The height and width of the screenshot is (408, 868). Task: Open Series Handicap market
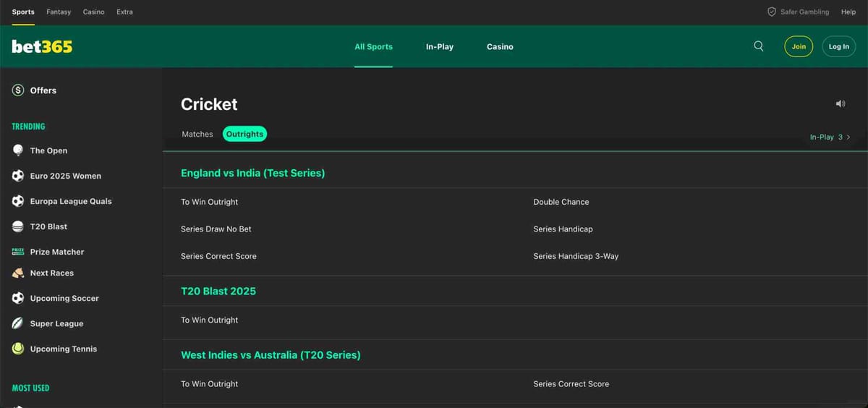click(563, 229)
